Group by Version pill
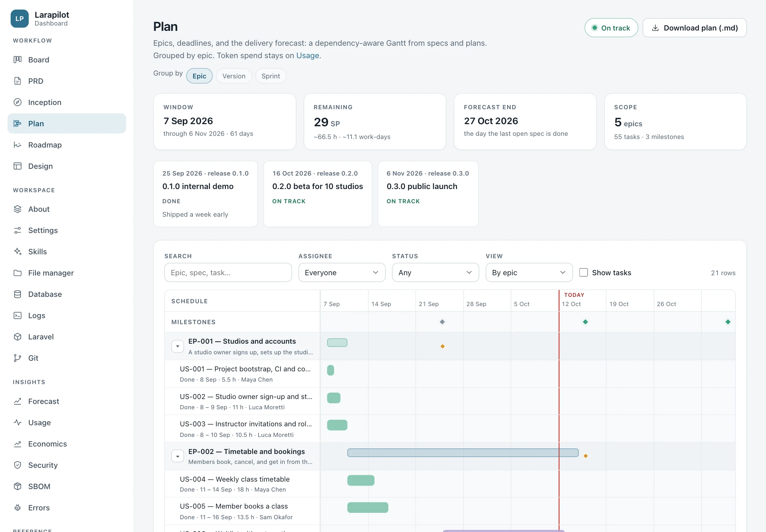Viewport: 766px width, 532px height. pos(234,76)
